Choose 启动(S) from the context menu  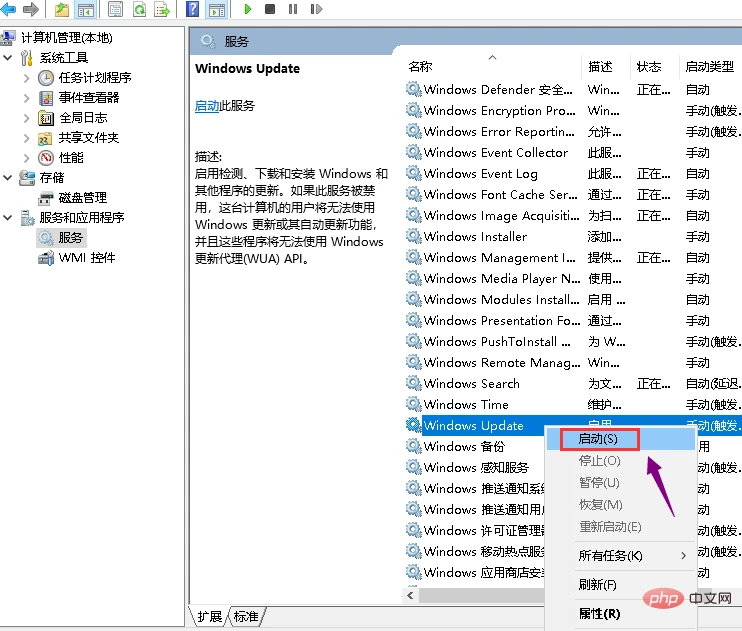(598, 439)
